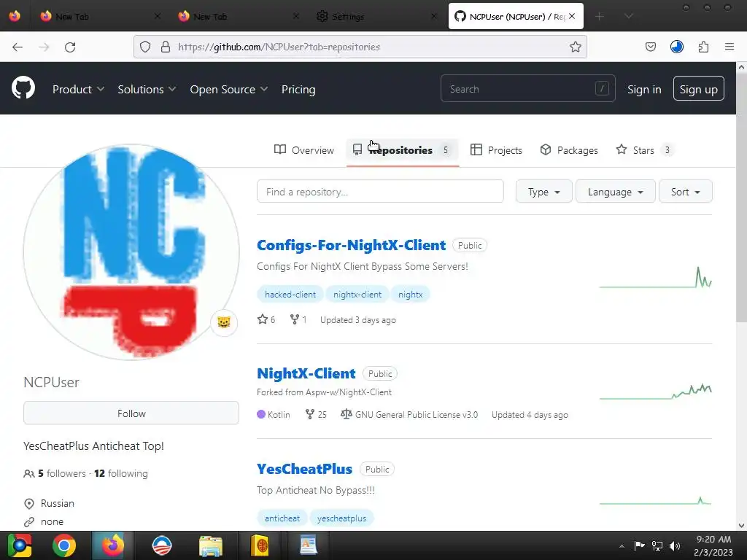Open the NightX-Client repository
The width and height of the screenshot is (747, 560).
click(x=306, y=373)
